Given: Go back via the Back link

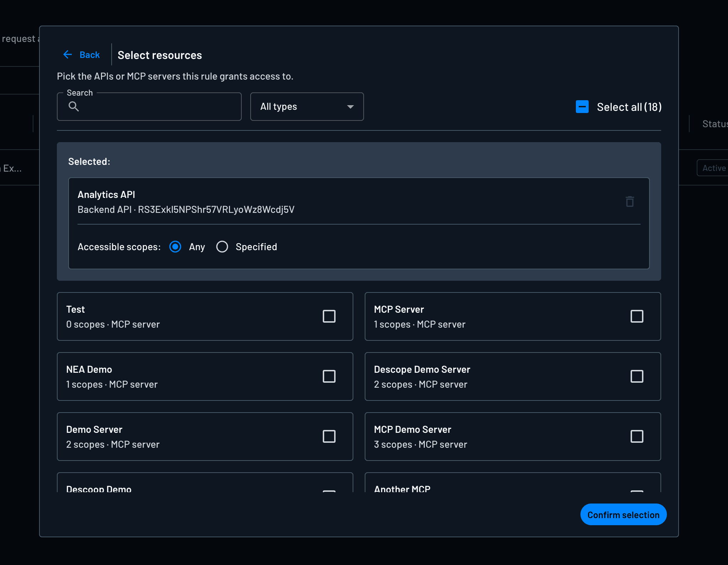Looking at the screenshot, I should pos(81,55).
